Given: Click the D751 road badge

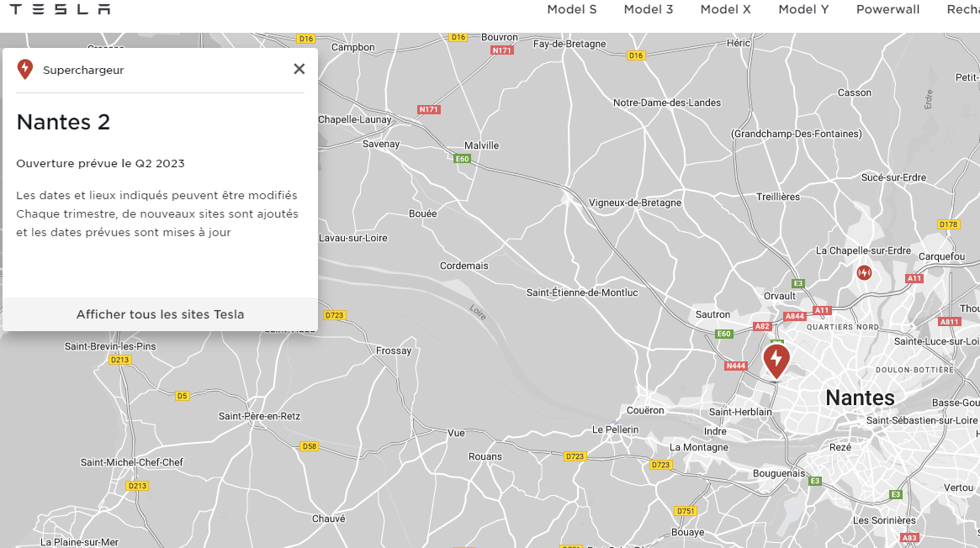Looking at the screenshot, I should click(686, 511).
